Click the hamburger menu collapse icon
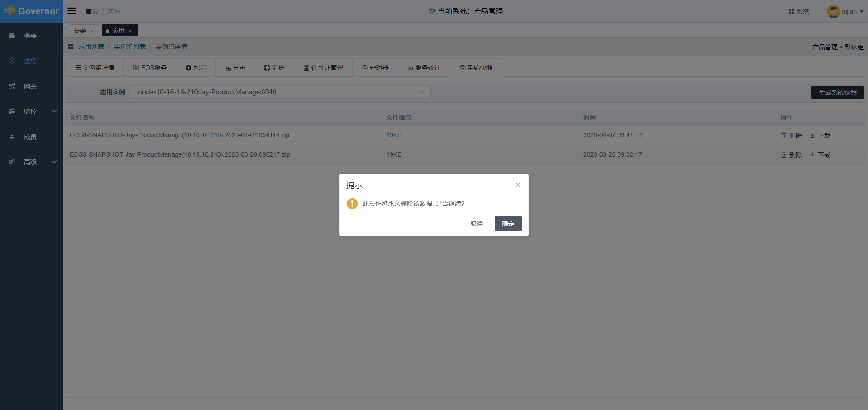The image size is (868, 410). [72, 11]
